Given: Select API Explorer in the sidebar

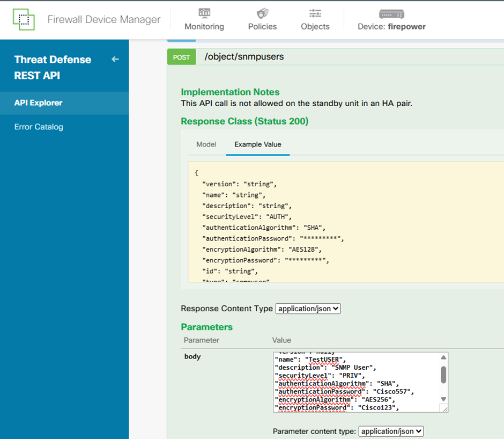Looking at the screenshot, I should (64, 103).
